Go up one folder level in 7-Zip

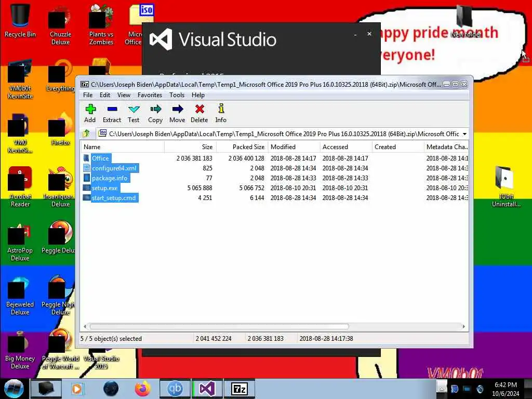[x=87, y=134]
